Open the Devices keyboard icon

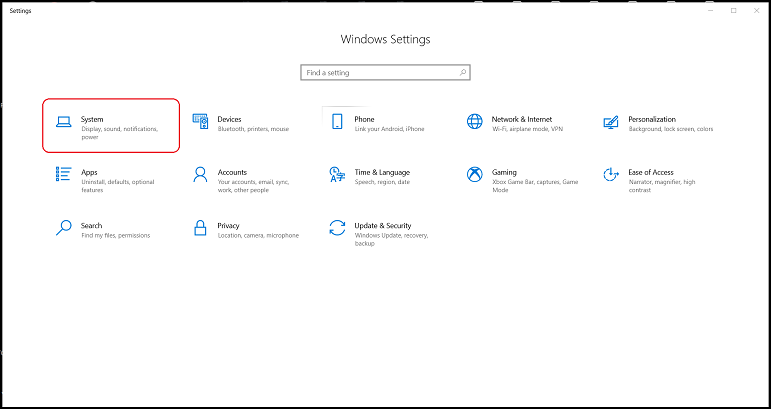tap(200, 122)
